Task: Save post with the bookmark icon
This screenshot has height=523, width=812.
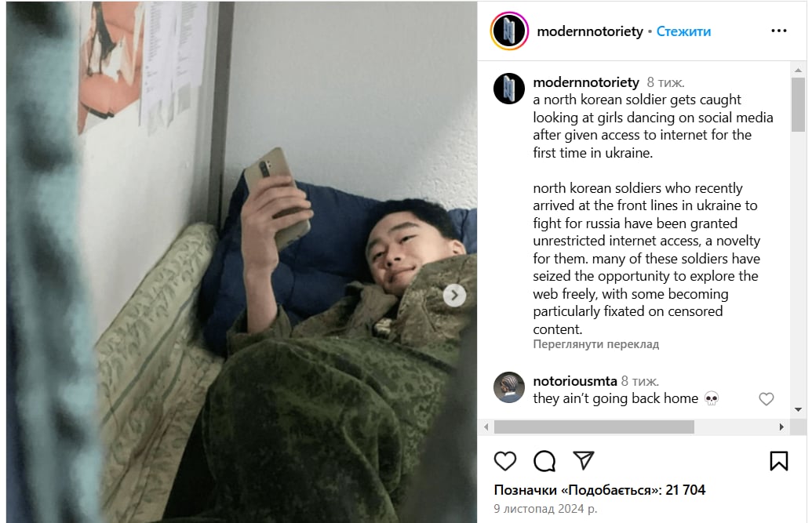Action: (779, 461)
